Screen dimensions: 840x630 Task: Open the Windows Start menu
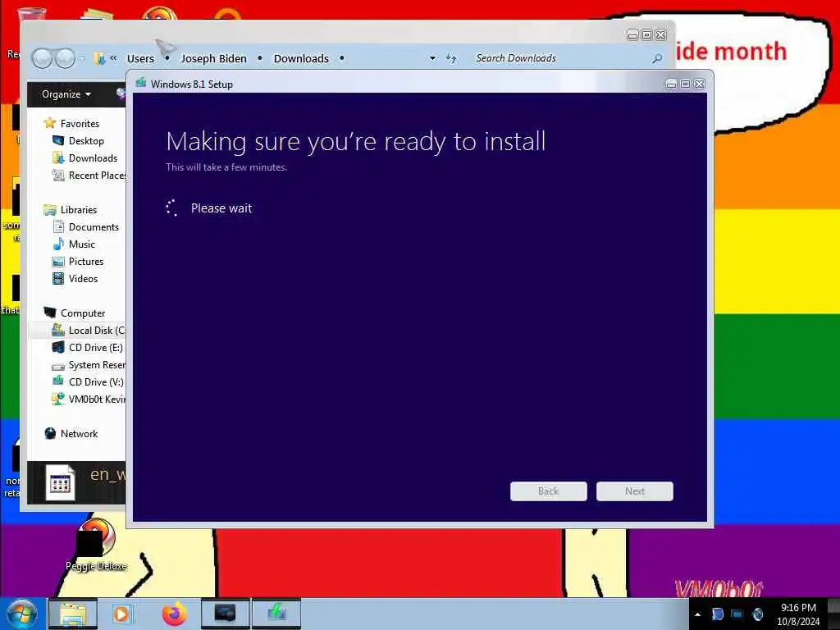tap(21, 614)
